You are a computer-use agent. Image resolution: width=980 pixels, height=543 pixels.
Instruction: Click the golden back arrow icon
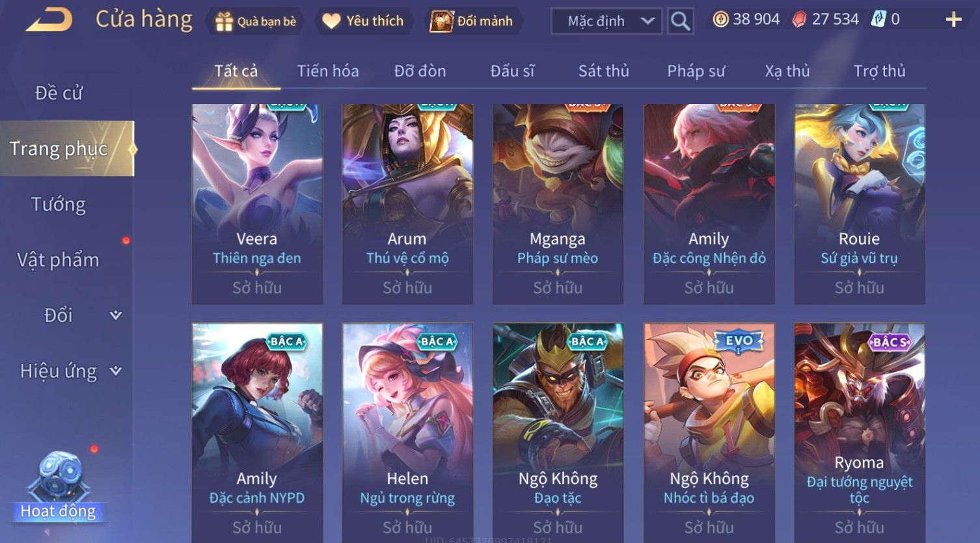point(49,20)
